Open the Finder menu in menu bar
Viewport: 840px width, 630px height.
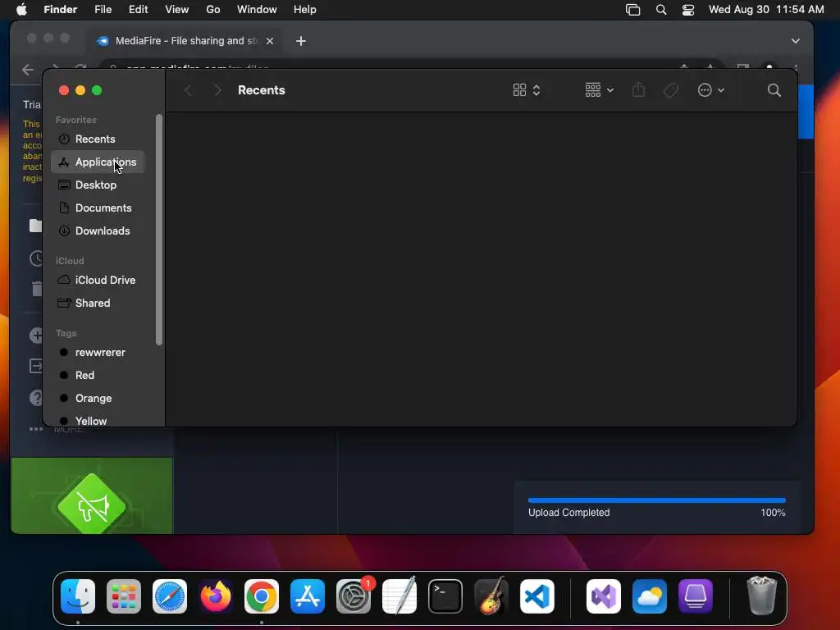click(60, 10)
